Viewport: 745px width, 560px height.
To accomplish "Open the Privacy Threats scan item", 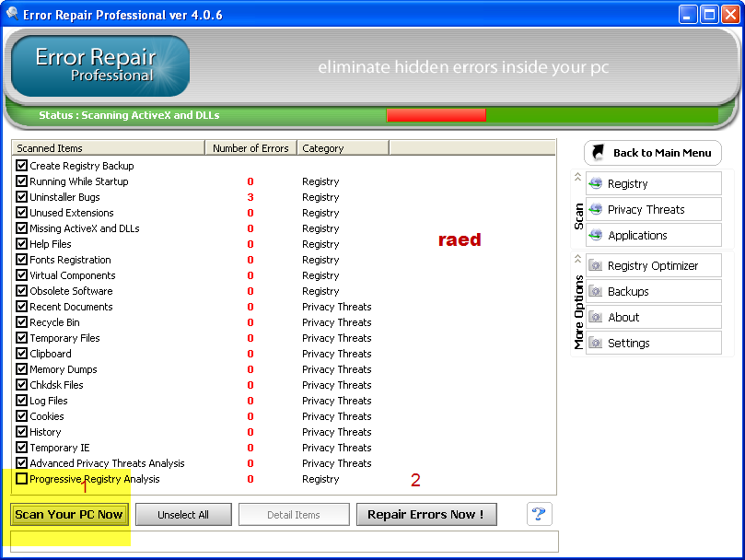I will [x=653, y=209].
